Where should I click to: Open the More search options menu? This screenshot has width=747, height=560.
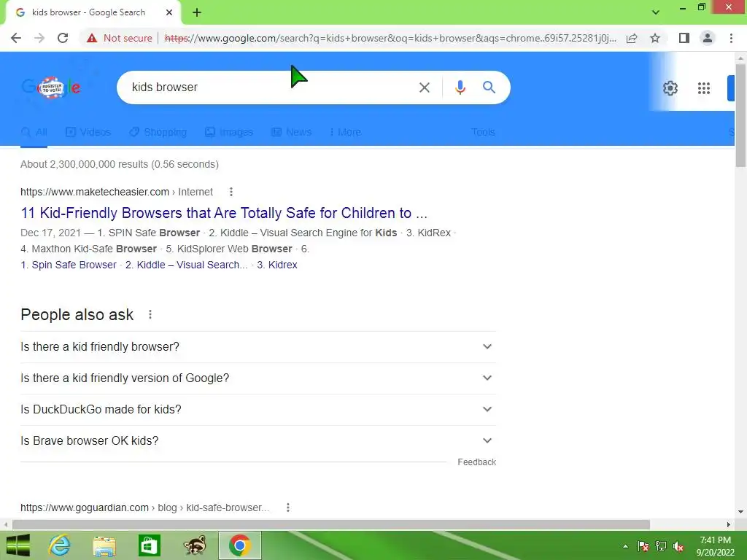click(x=345, y=132)
